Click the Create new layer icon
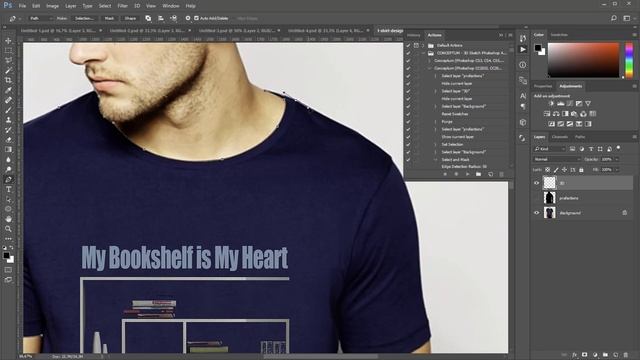Image resolution: width=640 pixels, height=360 pixels. click(x=616, y=355)
